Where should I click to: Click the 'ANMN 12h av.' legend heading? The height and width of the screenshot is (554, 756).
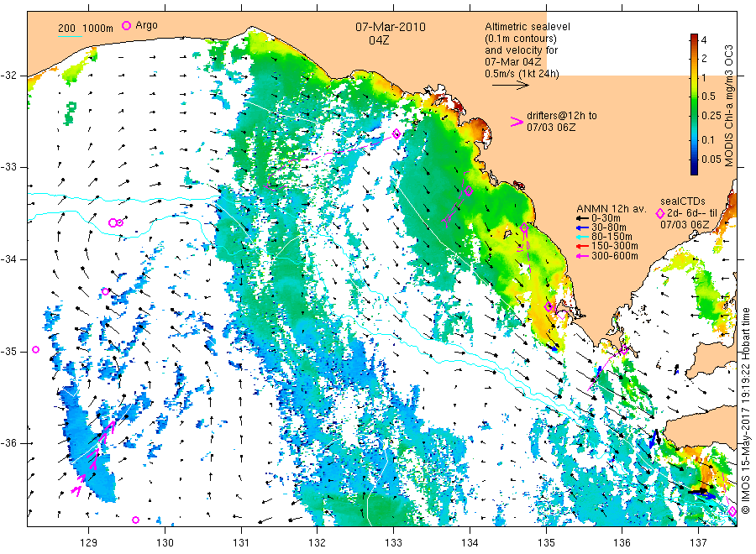pos(612,209)
